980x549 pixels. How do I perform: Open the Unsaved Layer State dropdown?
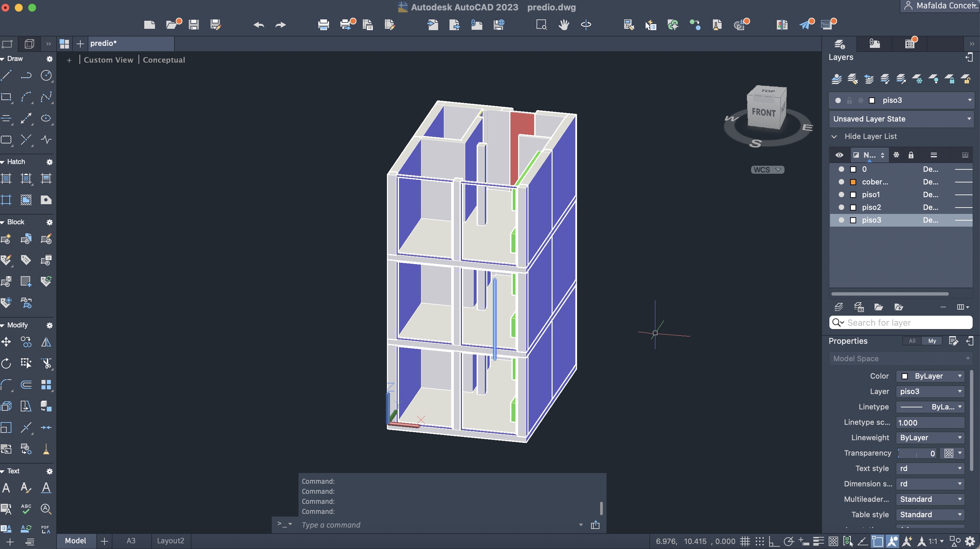(x=901, y=119)
